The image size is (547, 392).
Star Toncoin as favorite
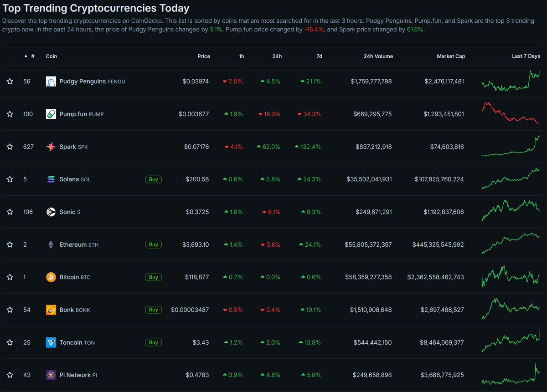pos(10,342)
